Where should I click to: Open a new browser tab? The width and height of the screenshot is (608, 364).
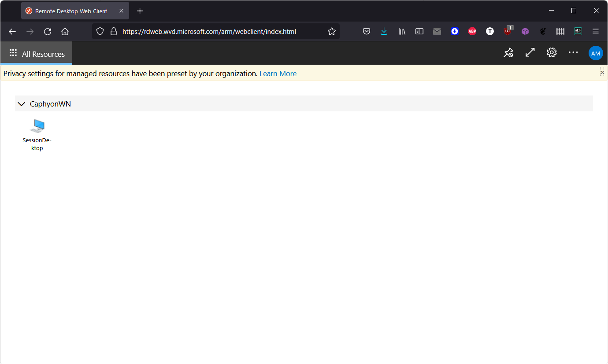click(140, 11)
